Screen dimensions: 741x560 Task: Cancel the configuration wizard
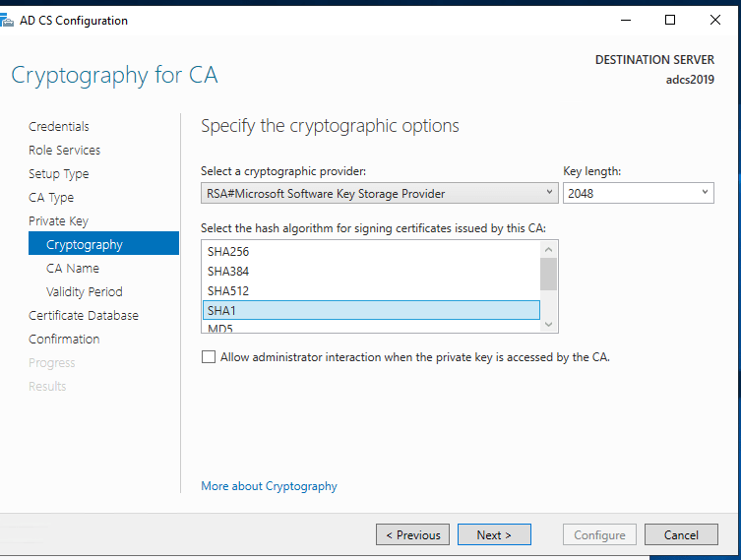(x=681, y=534)
